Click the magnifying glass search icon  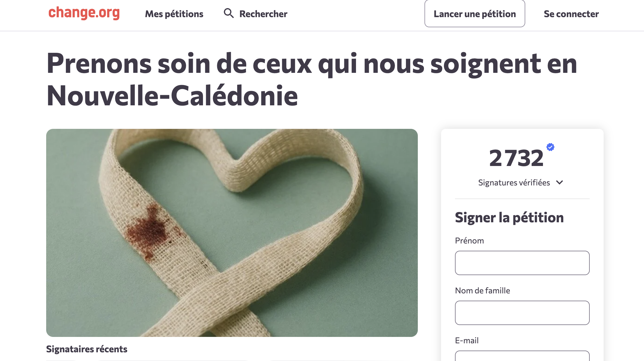(x=229, y=13)
